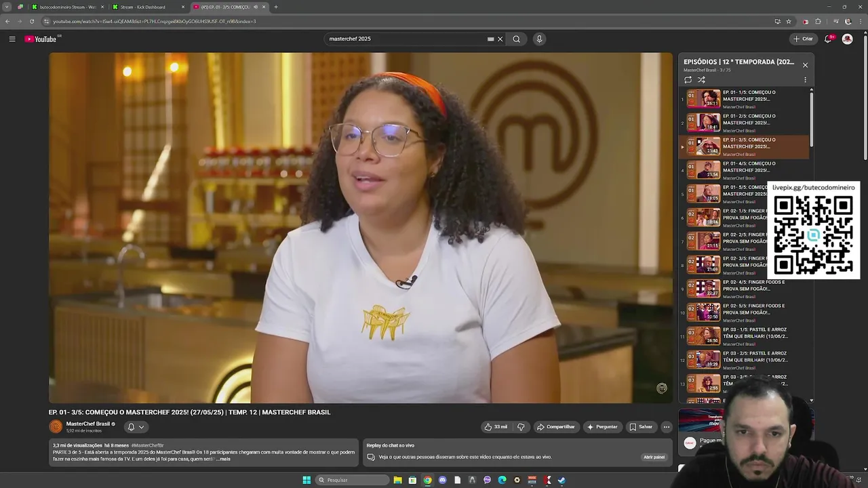Switch to the butecodomineiro Stream tab

(x=68, y=7)
